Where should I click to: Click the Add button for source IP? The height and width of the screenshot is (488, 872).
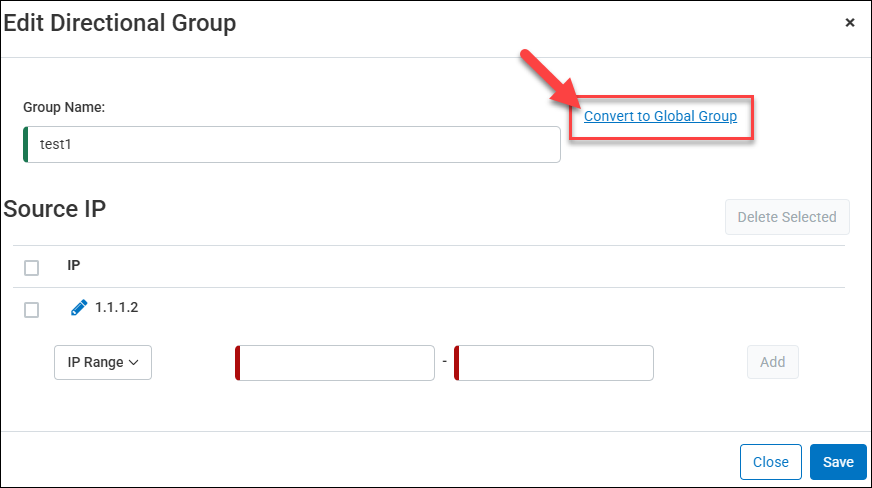[x=772, y=362]
